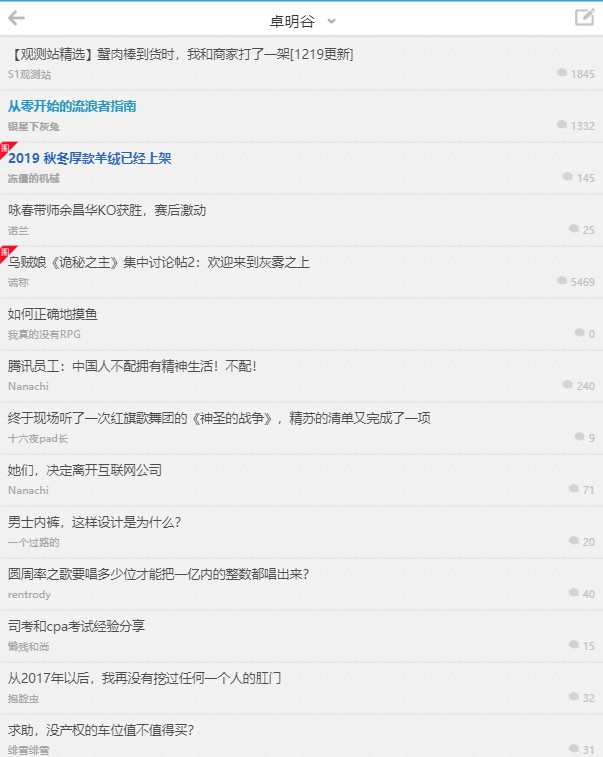
Task: Click the comment bubble next to 240
Action: point(567,385)
